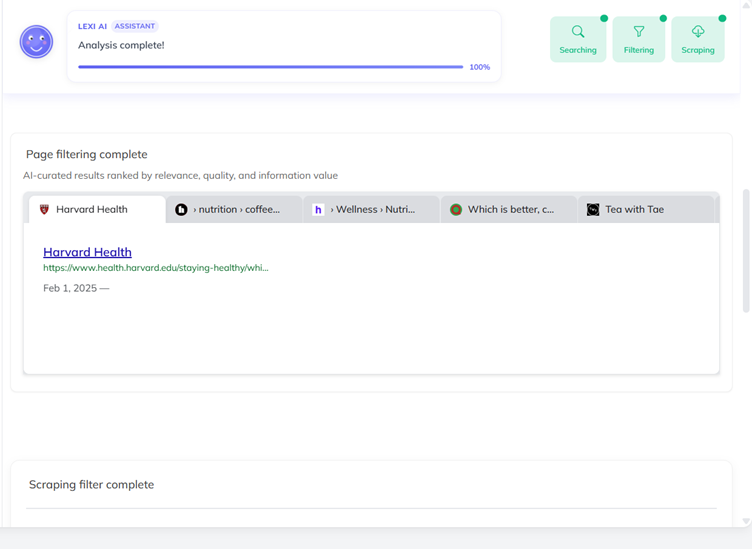Click the magnifying glass Searching icon
Viewport: 752px width, 549px height.
tap(578, 32)
